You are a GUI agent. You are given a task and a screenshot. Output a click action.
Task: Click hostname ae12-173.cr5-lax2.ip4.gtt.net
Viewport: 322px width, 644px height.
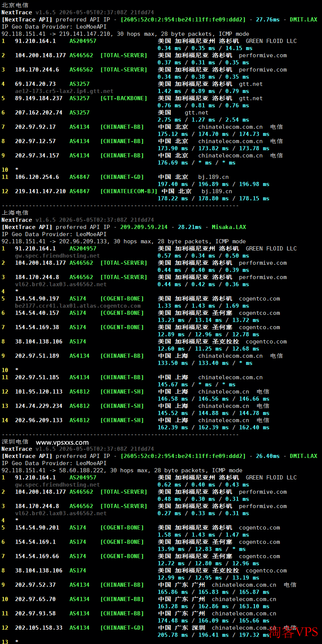[64, 91]
